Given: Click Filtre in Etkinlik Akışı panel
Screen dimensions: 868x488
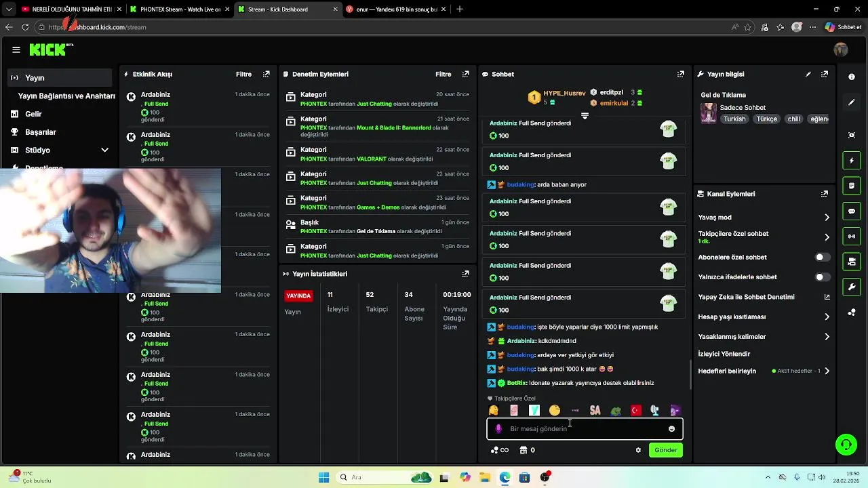Looking at the screenshot, I should (x=243, y=74).
